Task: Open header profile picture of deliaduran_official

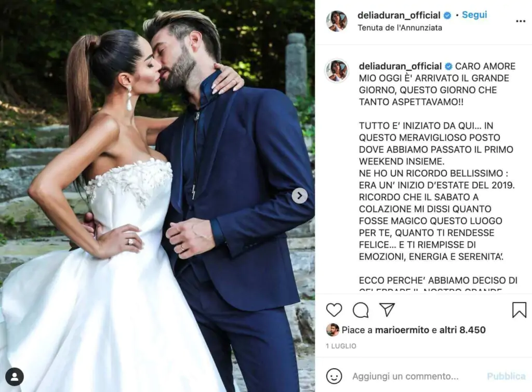Action: click(x=337, y=21)
